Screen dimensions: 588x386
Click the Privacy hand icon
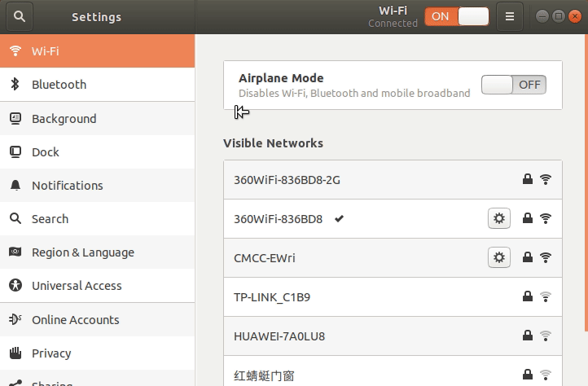(15, 353)
